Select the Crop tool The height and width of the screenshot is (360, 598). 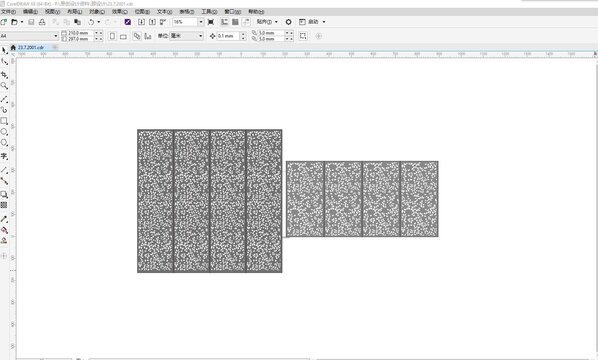(4, 75)
